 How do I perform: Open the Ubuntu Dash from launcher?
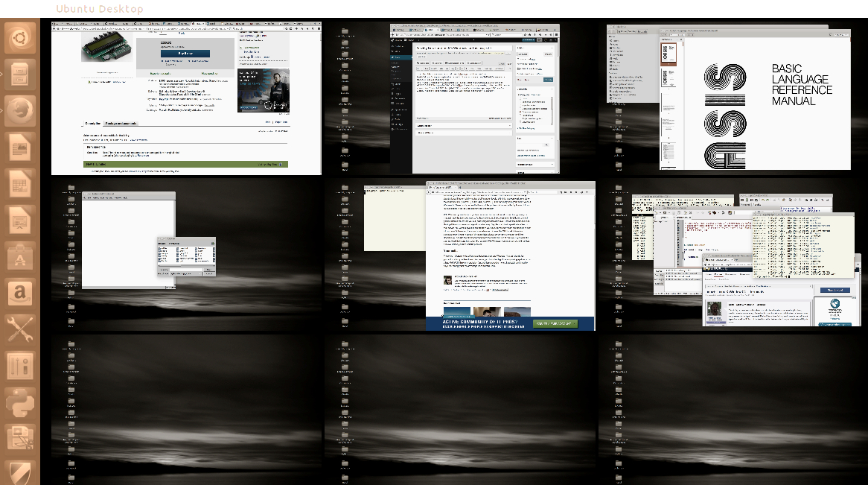20,38
